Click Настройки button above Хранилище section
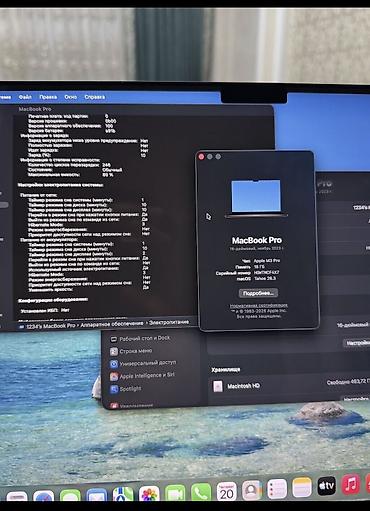The width and height of the screenshot is (370, 511). (x=357, y=343)
